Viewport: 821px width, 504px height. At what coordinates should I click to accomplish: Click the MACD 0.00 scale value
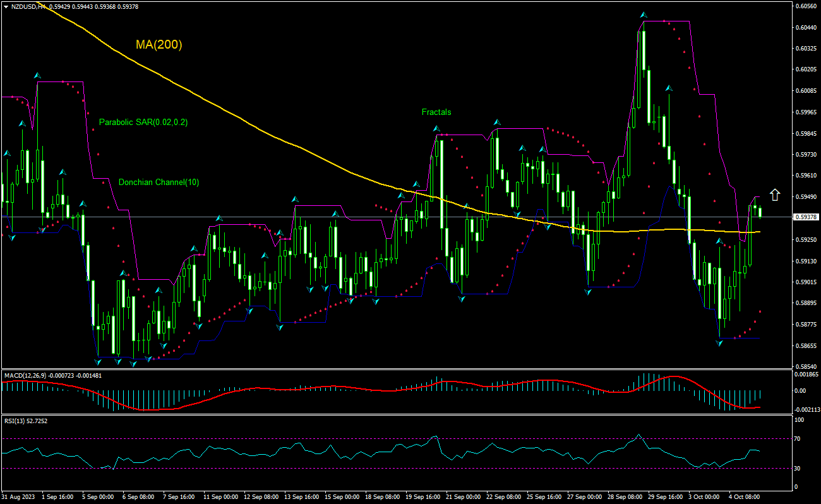point(800,391)
